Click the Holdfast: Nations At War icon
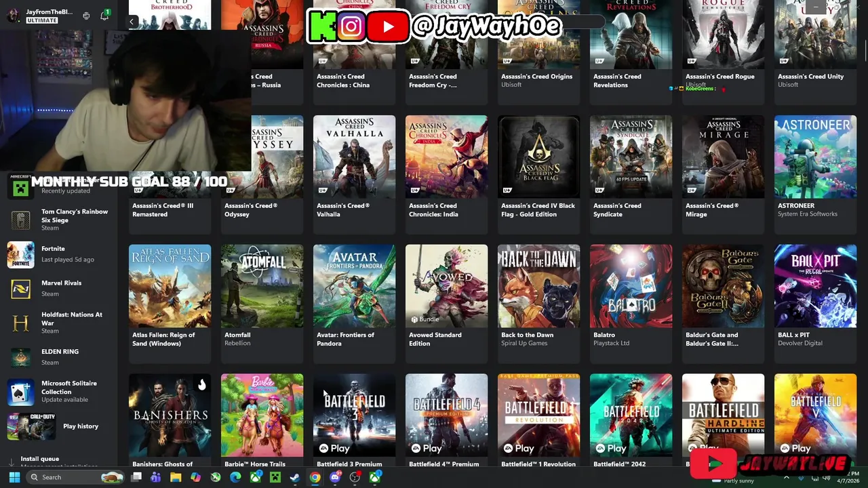 click(20, 323)
